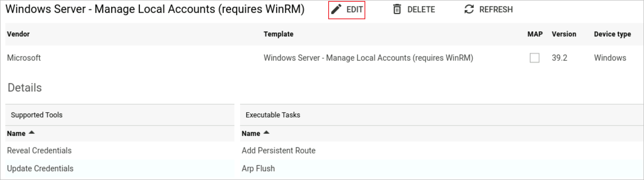Click the Details section heading
Viewport: 644px width, 180px height.
click(25, 88)
